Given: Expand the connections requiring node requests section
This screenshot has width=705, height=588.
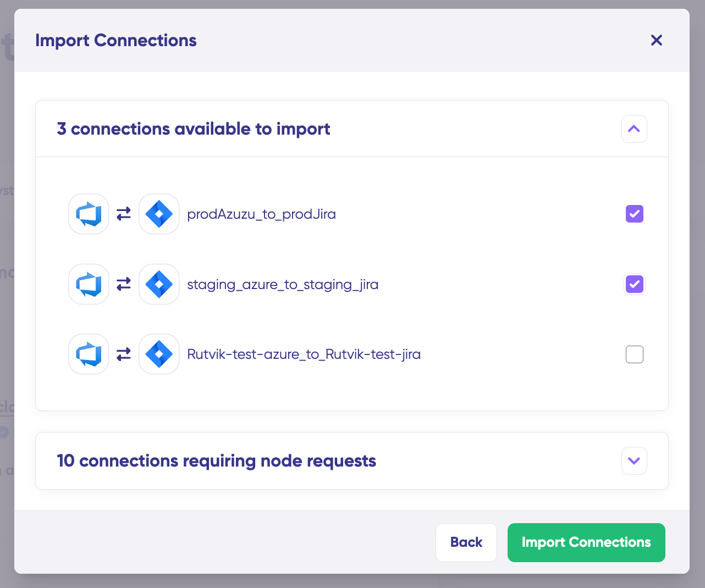Looking at the screenshot, I should click(x=634, y=461).
